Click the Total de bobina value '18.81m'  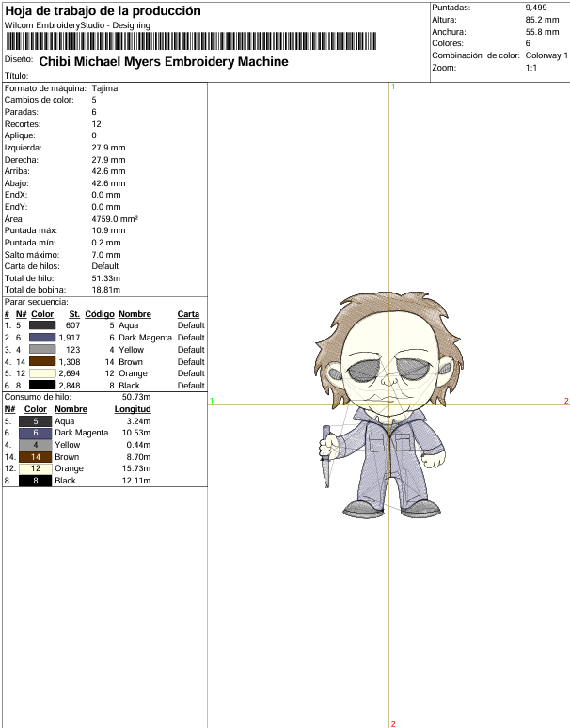(106, 290)
